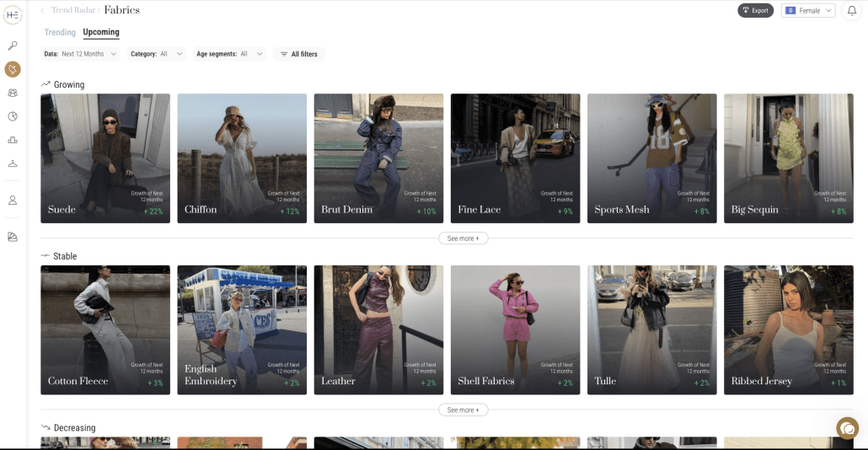This screenshot has width=868, height=450.
Task: Click the notification bell icon
Action: [x=851, y=11]
